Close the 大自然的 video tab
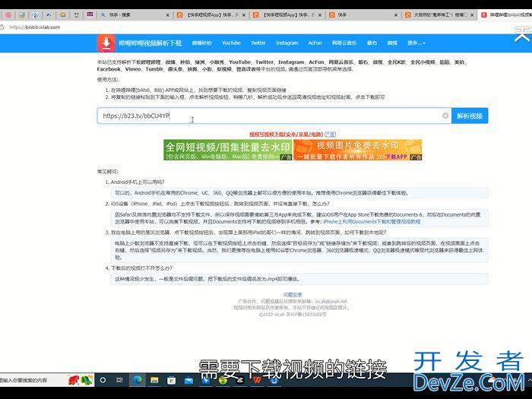The image size is (532, 399). pos(472,15)
